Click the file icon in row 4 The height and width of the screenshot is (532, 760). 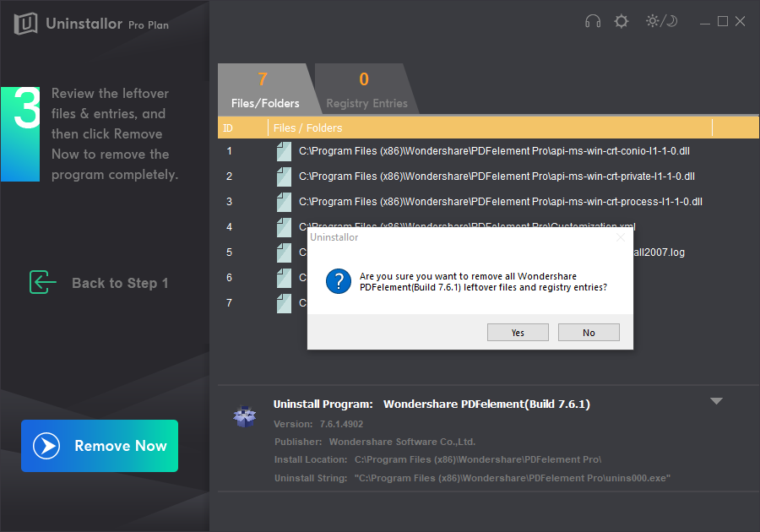[284, 227]
